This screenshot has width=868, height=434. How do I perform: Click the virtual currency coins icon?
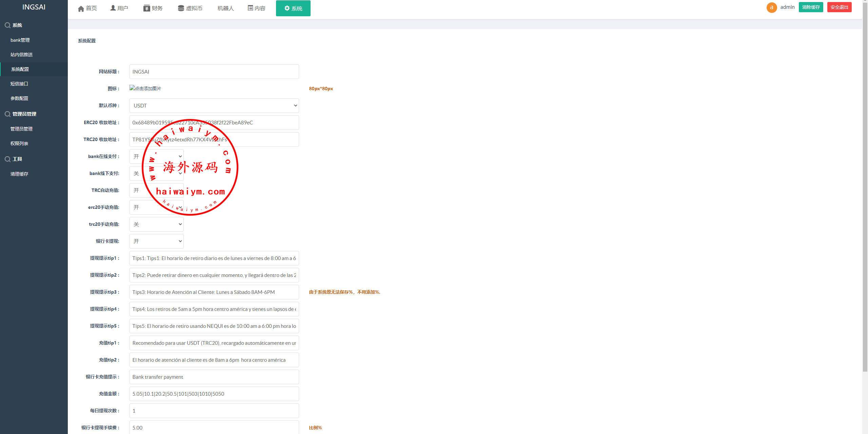pyautogui.click(x=181, y=8)
